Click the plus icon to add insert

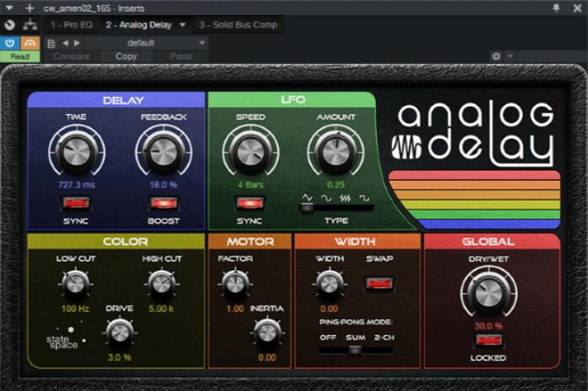pyautogui.click(x=30, y=8)
